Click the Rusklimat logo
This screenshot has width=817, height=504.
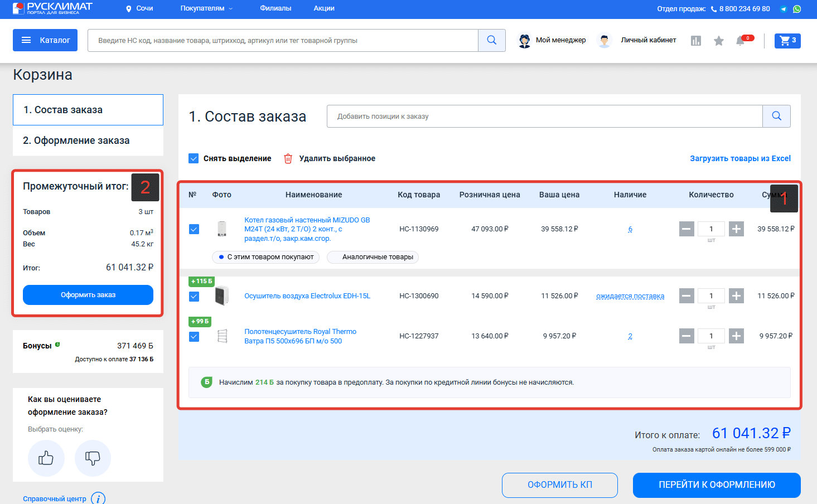(x=52, y=8)
